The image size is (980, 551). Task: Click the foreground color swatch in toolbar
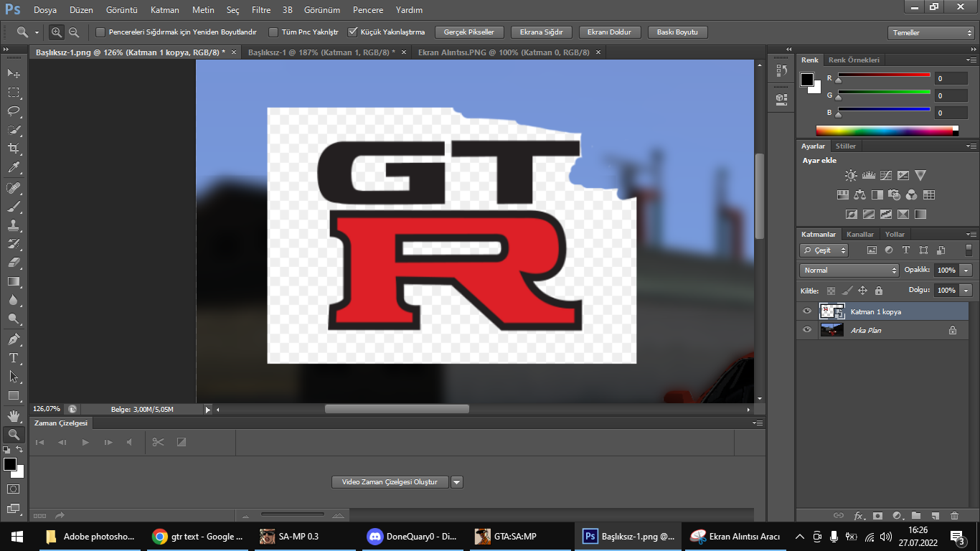click(x=10, y=464)
